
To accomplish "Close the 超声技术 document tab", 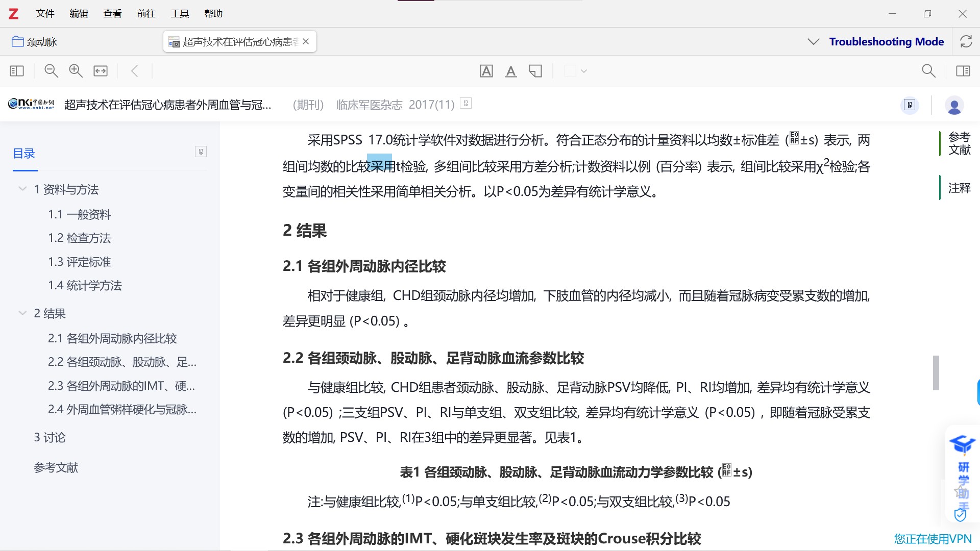I will [306, 41].
